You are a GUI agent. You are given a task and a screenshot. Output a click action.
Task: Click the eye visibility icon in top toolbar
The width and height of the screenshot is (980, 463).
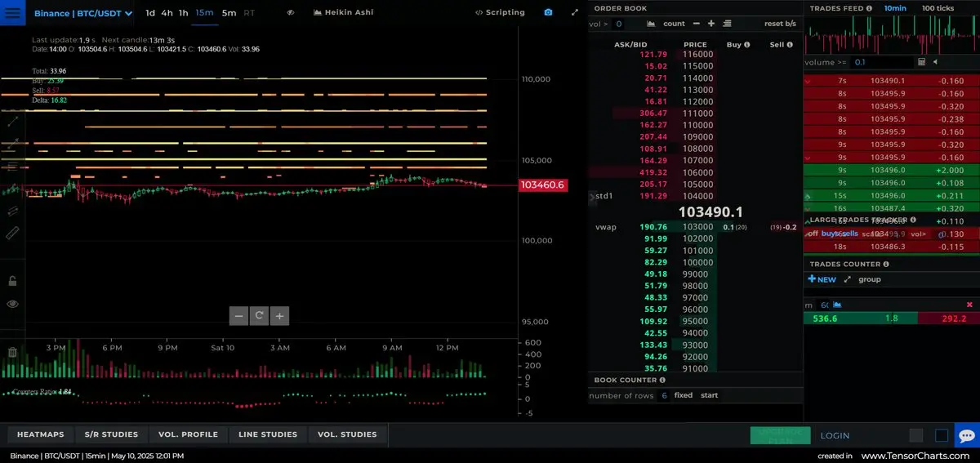pyautogui.click(x=291, y=13)
